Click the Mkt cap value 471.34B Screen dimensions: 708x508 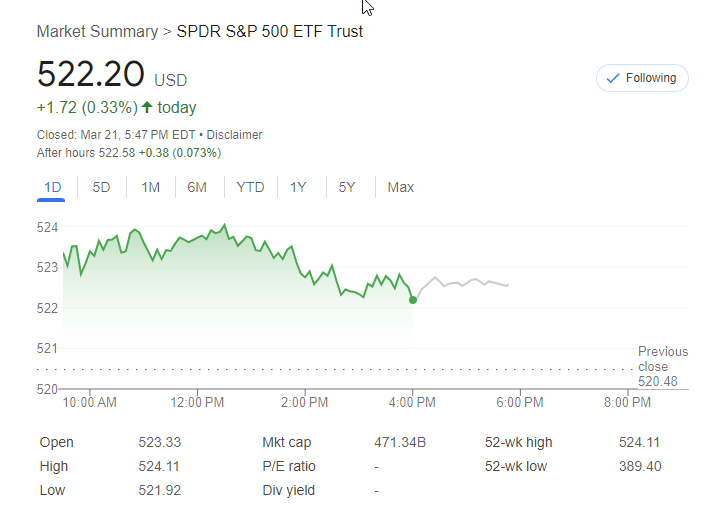[x=400, y=442]
